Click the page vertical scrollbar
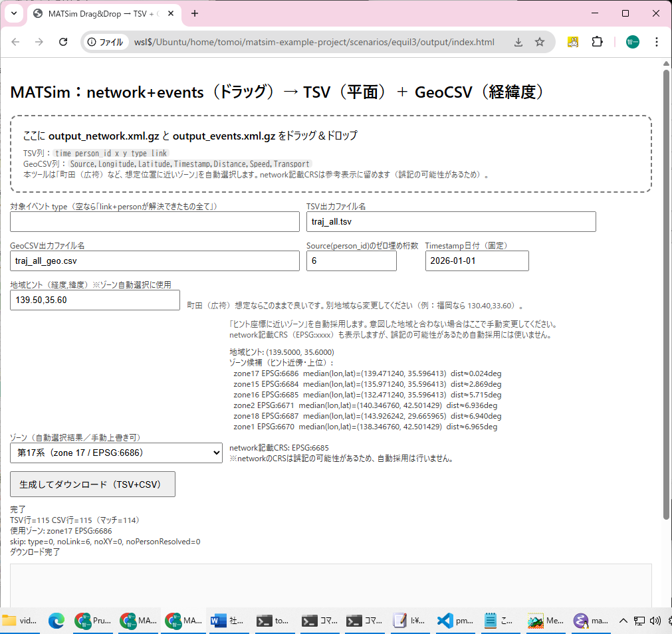Screen dimensions: 672x634 [667, 292]
